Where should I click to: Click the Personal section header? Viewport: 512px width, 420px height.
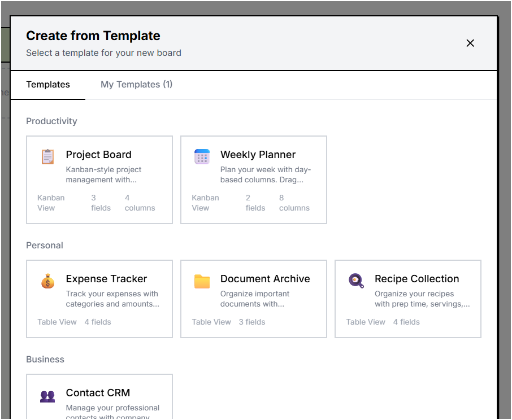pos(44,245)
